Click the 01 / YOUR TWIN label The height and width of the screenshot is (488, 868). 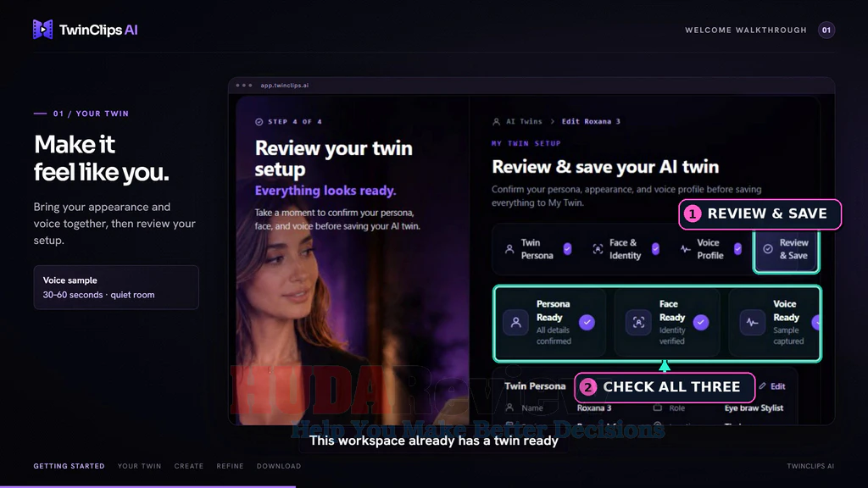click(x=91, y=114)
